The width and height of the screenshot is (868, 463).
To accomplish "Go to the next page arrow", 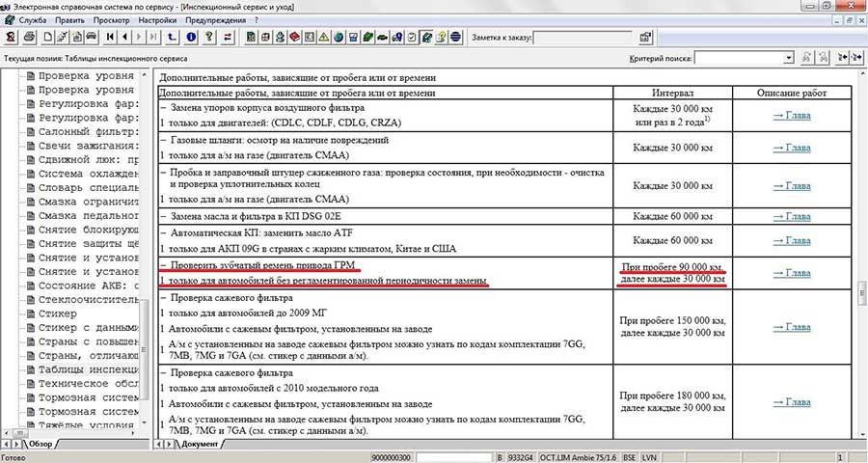I will 139,37.
